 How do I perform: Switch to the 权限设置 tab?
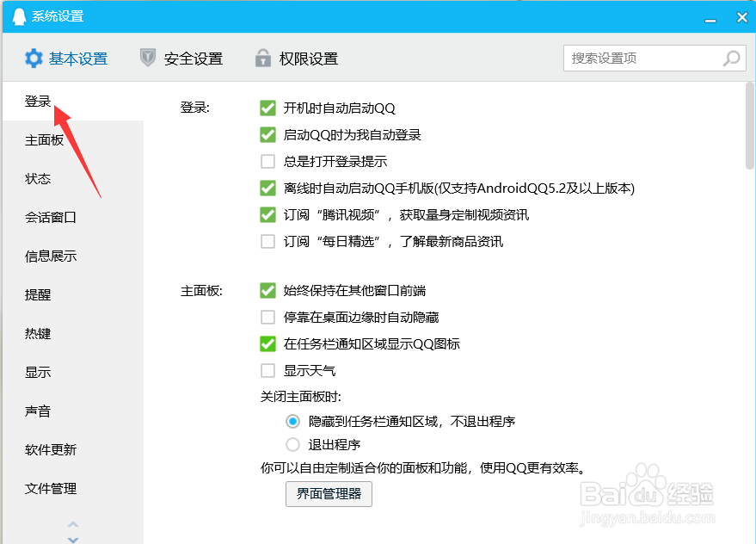click(297, 59)
